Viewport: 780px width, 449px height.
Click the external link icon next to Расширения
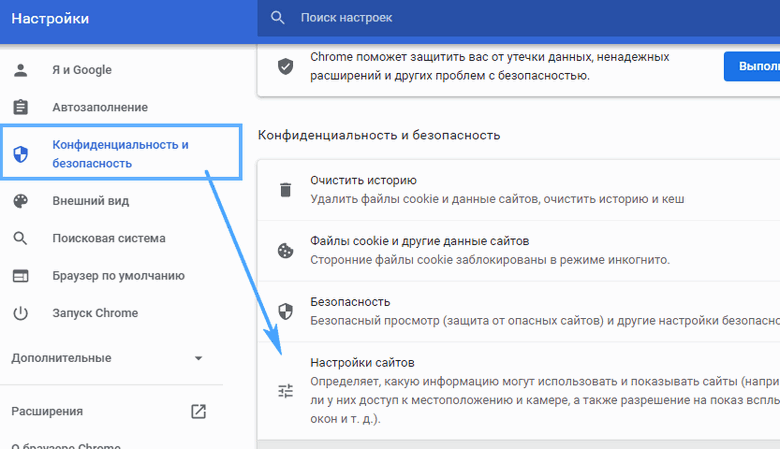pyautogui.click(x=198, y=411)
